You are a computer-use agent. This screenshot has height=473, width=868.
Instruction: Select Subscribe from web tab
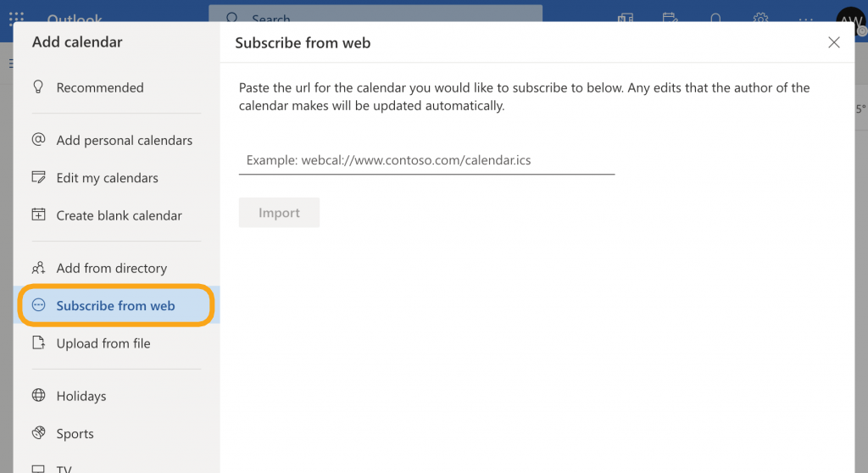[x=115, y=306]
